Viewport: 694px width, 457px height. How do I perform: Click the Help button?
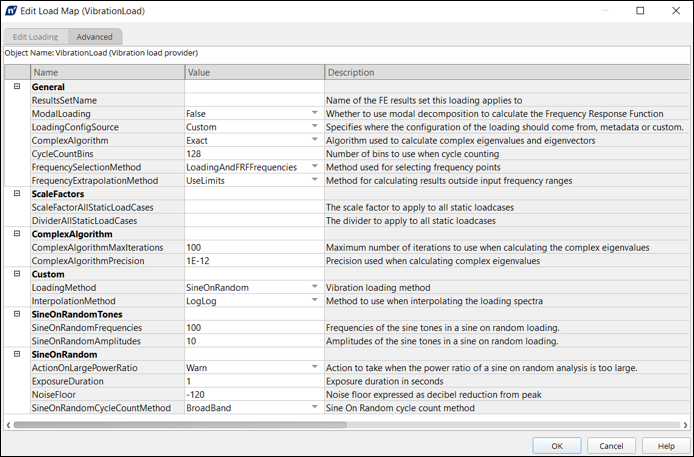point(666,446)
